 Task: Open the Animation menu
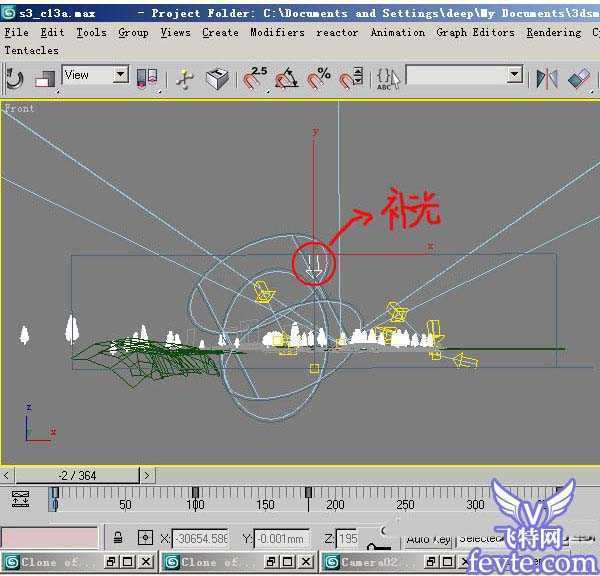(398, 33)
